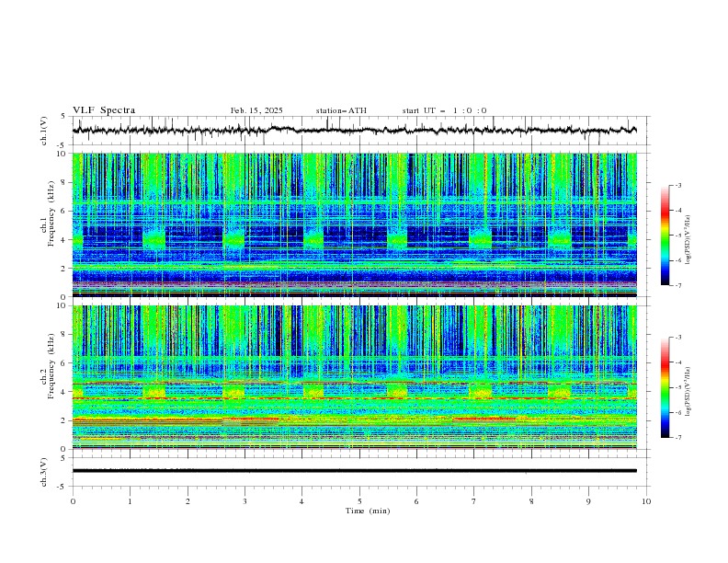Image resolution: width=728 pixels, height=563 pixels.
Task: Click the ch.2 "Frequency (kHz)" axis label
Action: pos(51,366)
